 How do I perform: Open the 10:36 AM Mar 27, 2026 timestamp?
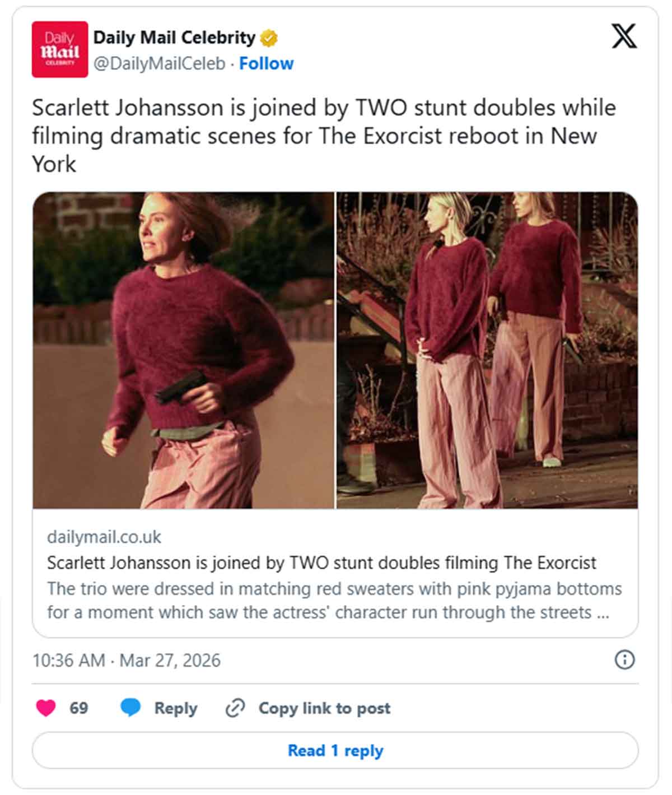[127, 660]
